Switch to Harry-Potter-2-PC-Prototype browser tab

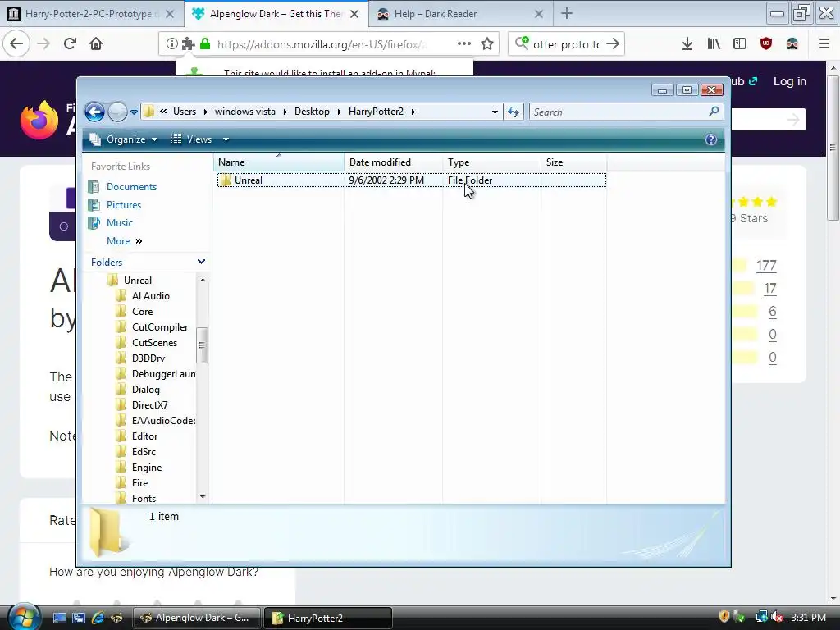click(x=92, y=14)
